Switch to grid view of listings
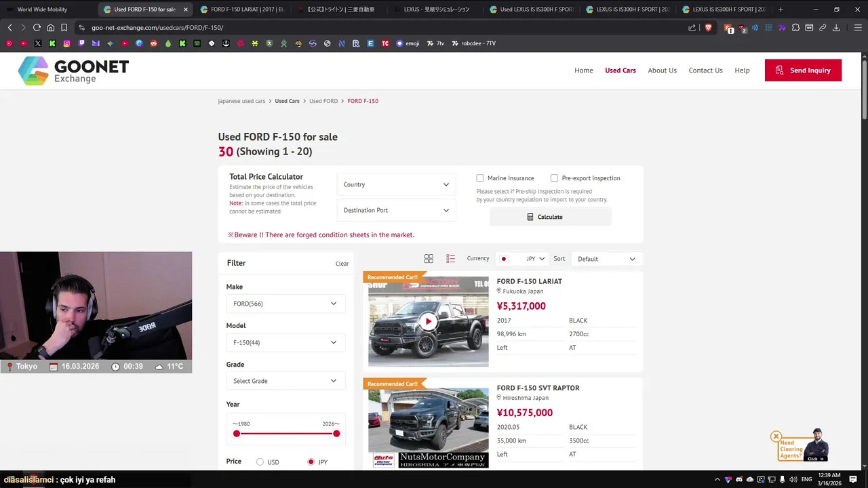 click(429, 259)
